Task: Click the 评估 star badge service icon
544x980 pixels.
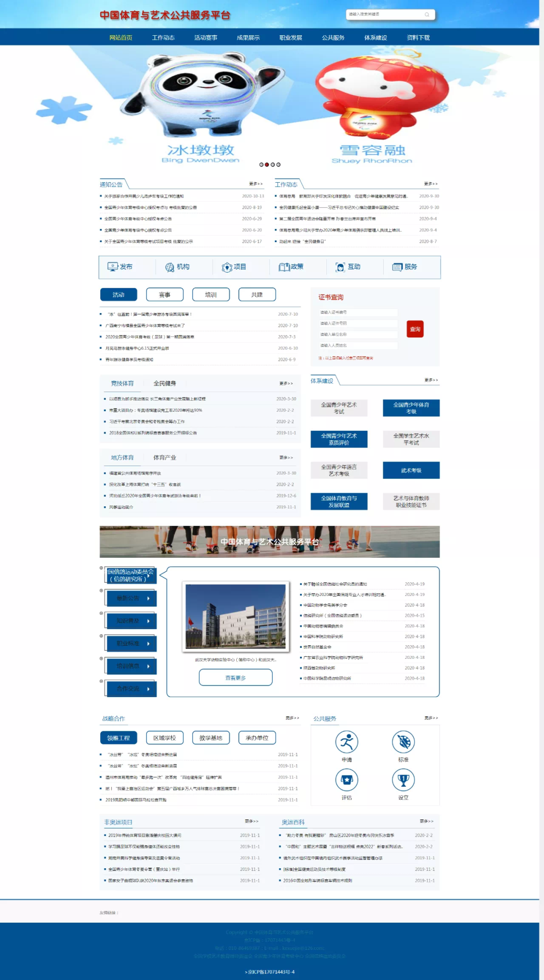Action: point(347,780)
